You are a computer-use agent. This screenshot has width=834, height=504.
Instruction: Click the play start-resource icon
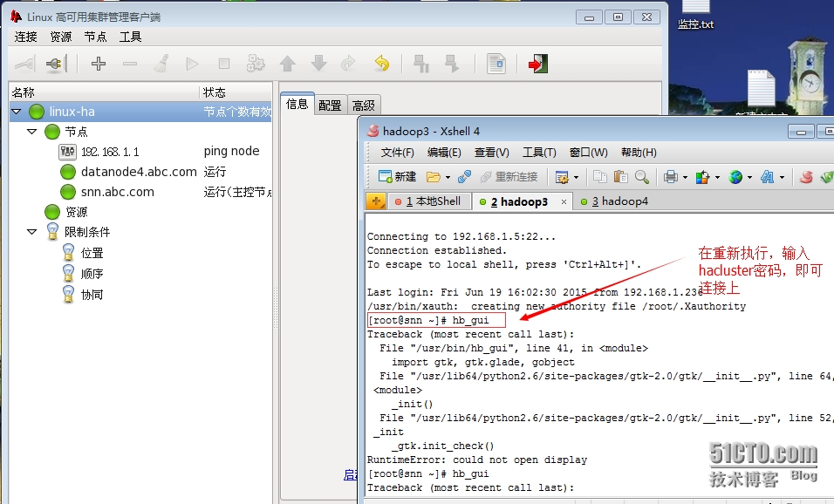[x=193, y=65]
